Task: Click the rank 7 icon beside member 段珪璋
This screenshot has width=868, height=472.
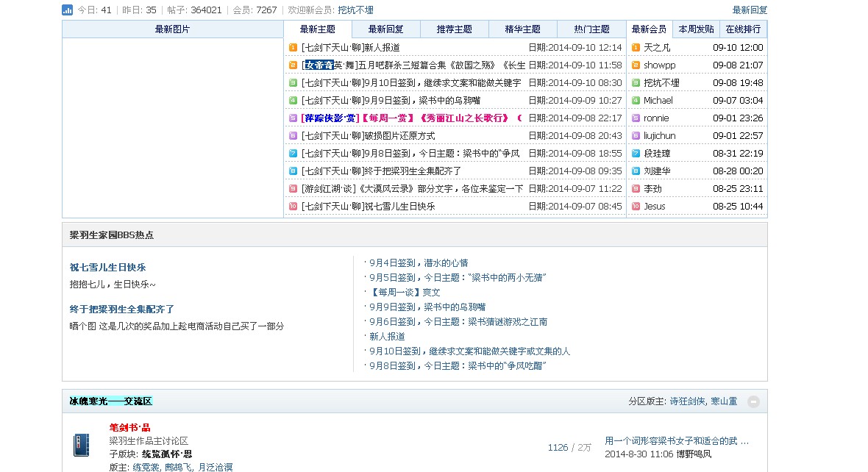Action: coord(636,153)
